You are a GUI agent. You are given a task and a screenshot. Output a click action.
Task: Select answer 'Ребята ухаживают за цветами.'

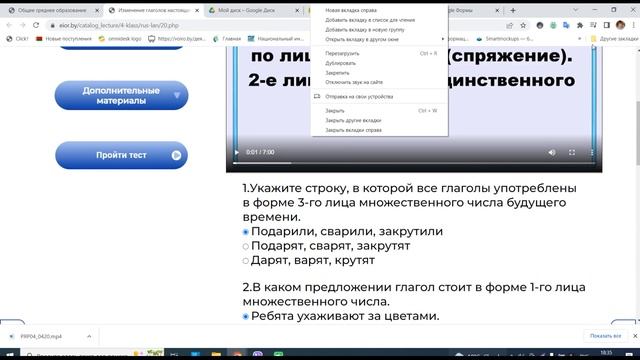245,316
